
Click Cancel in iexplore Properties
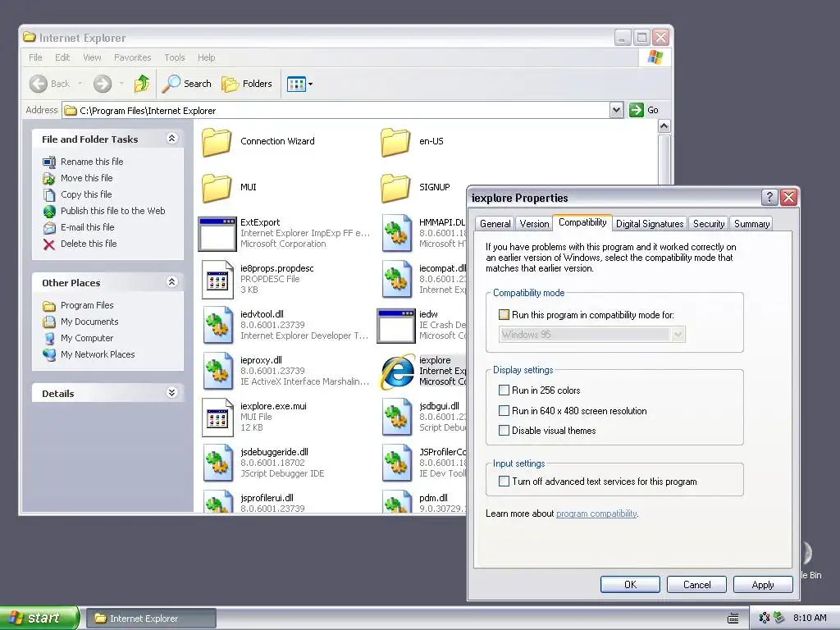(696, 584)
